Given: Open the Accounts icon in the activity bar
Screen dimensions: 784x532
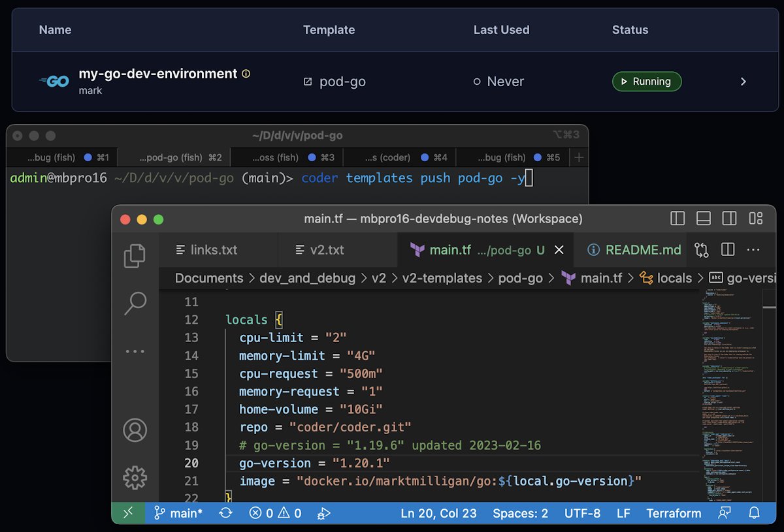Looking at the screenshot, I should click(134, 430).
